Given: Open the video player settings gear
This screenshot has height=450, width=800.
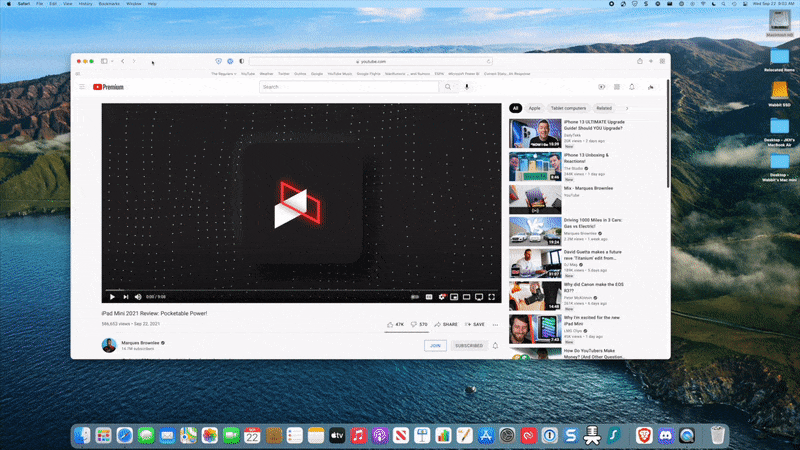Looking at the screenshot, I should [x=442, y=297].
